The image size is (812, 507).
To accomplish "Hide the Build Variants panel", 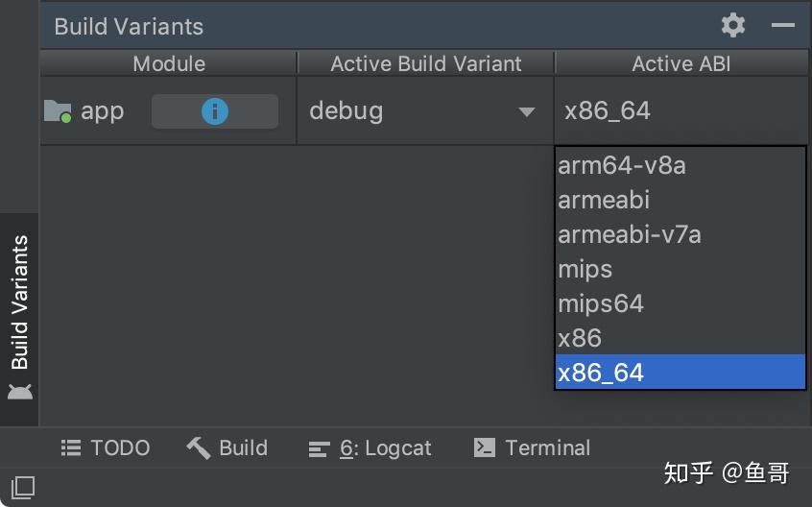I will click(x=782, y=25).
